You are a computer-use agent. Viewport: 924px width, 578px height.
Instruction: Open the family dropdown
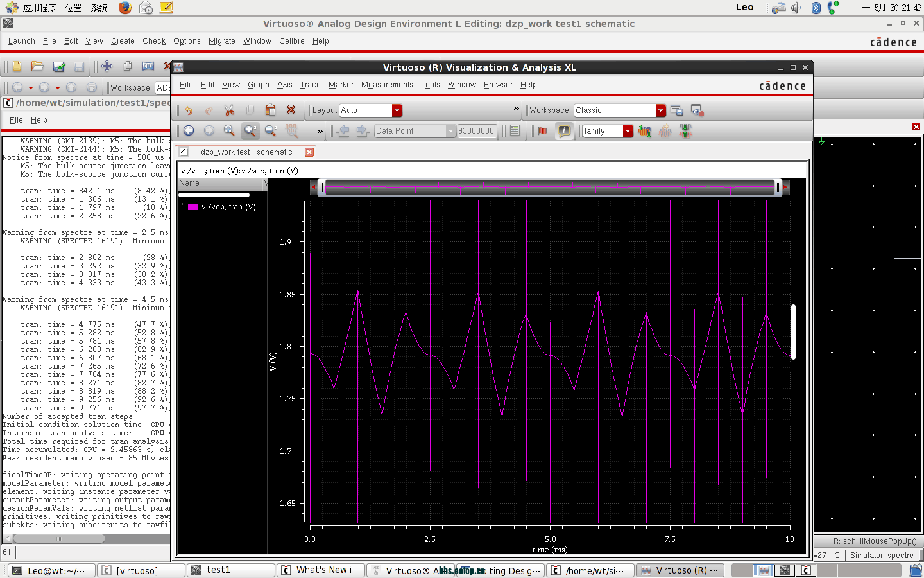coord(628,131)
